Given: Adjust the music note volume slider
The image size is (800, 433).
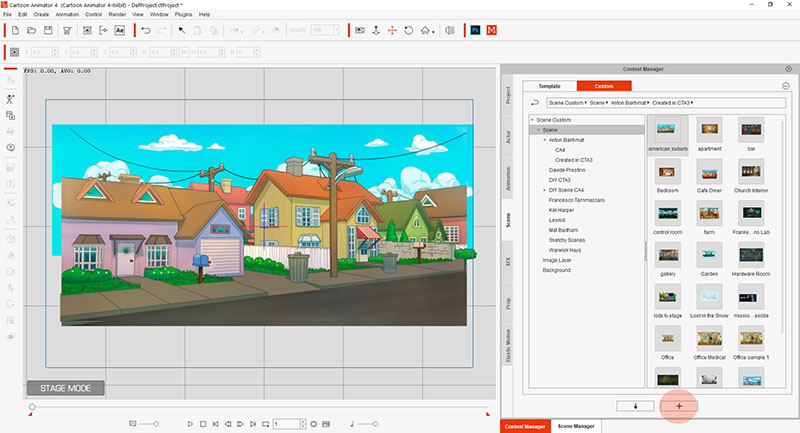Looking at the screenshot, I should pos(368,424).
